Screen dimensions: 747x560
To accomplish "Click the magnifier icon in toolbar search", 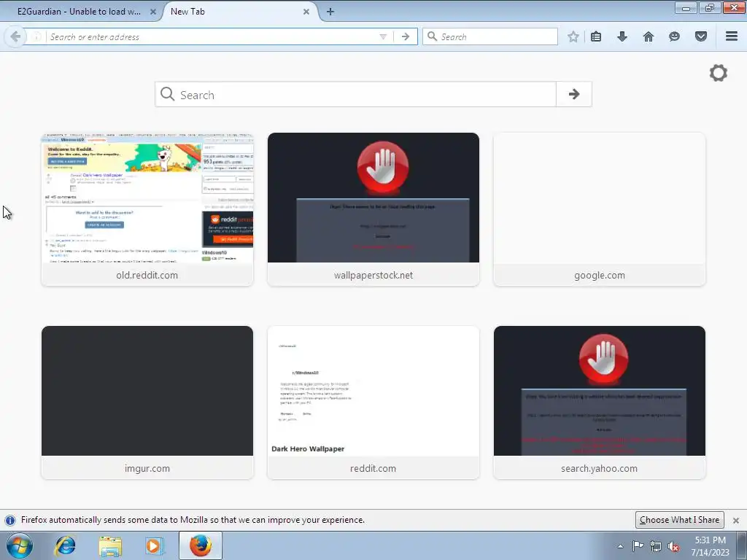I will pos(432,36).
